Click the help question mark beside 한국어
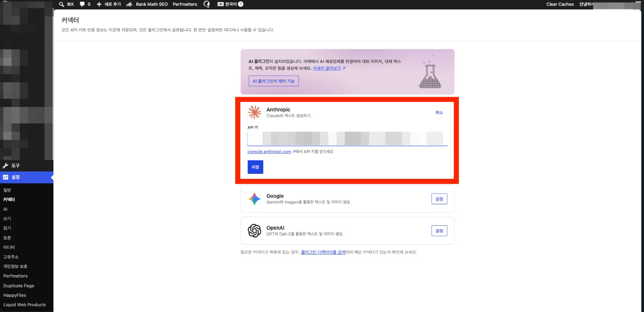 pyautogui.click(x=241, y=4)
